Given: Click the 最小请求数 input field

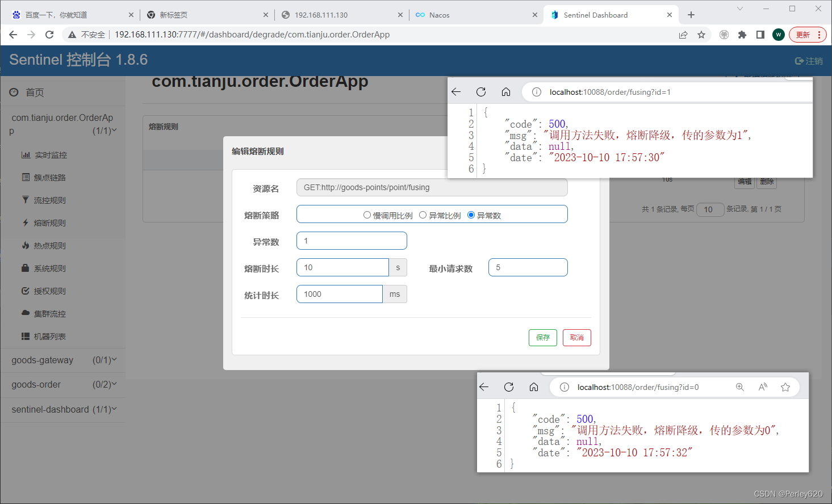Looking at the screenshot, I should coord(528,267).
